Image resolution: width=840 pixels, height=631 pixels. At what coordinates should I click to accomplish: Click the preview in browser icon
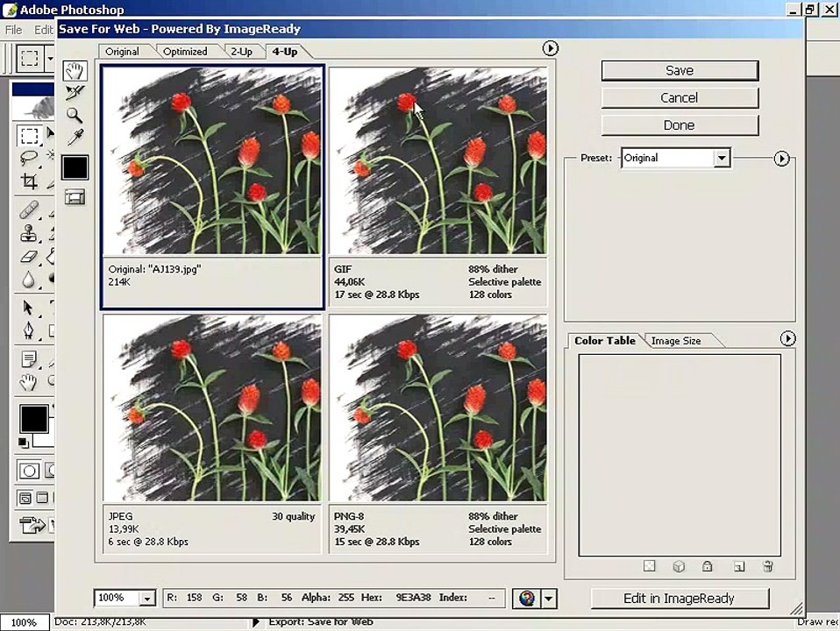pyautogui.click(x=527, y=598)
